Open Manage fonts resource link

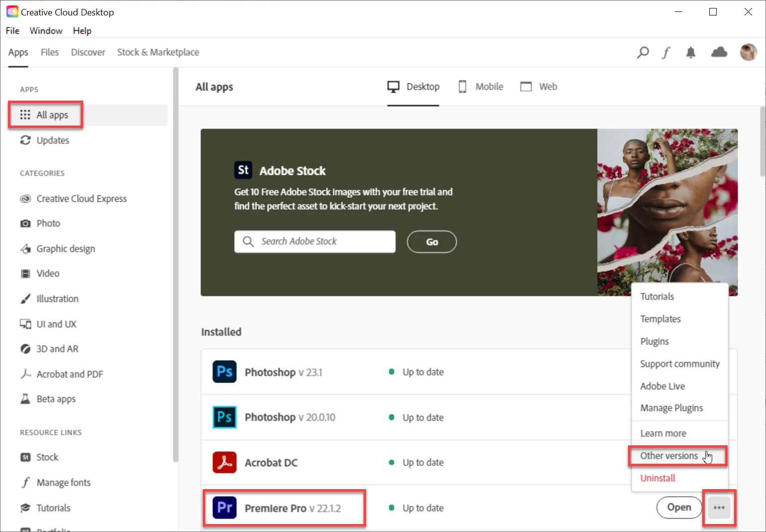click(55, 483)
